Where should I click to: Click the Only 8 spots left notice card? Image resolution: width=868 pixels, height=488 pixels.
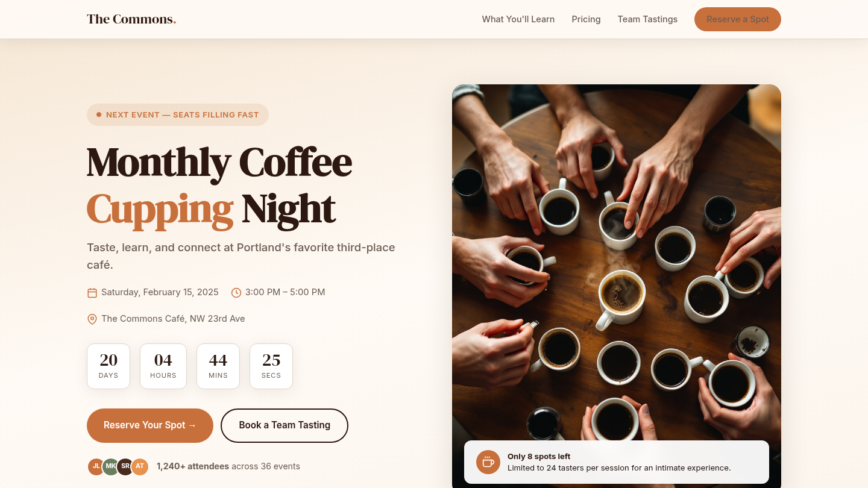point(617,462)
